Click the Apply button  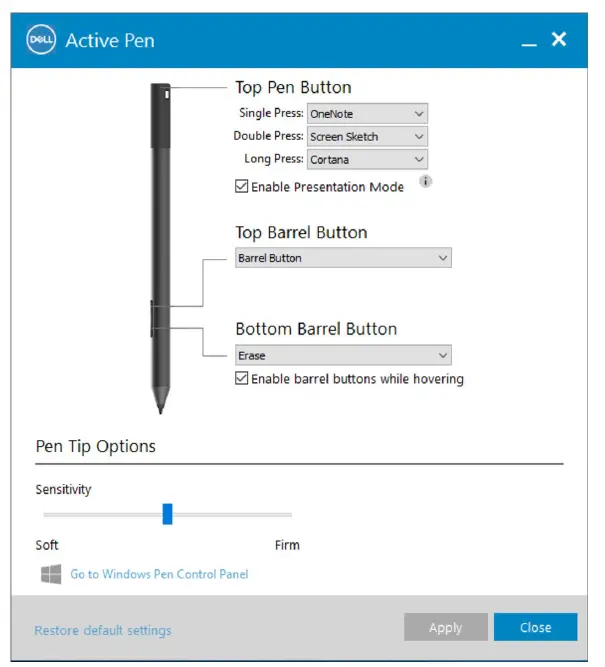click(x=445, y=627)
